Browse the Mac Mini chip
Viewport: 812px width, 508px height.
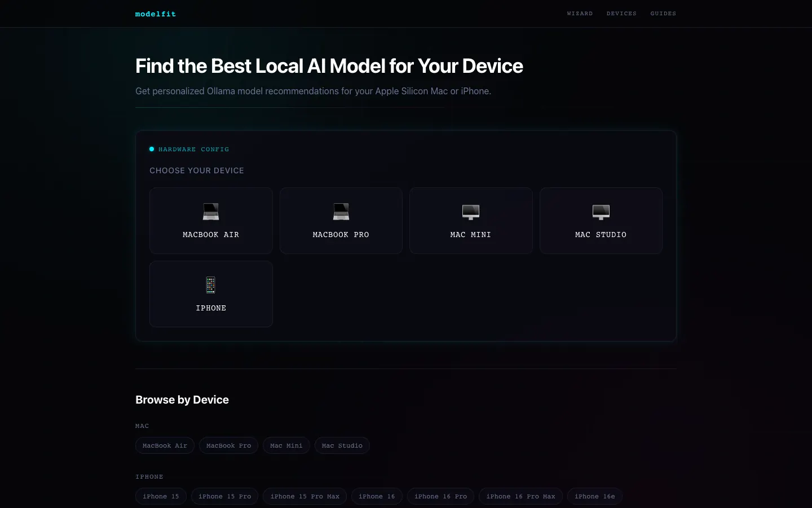pyautogui.click(x=286, y=445)
